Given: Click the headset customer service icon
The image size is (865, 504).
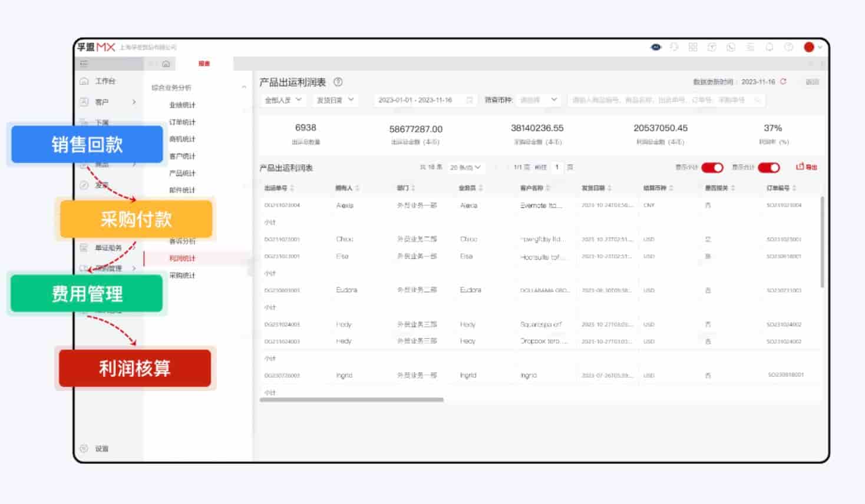Looking at the screenshot, I should tap(674, 47).
